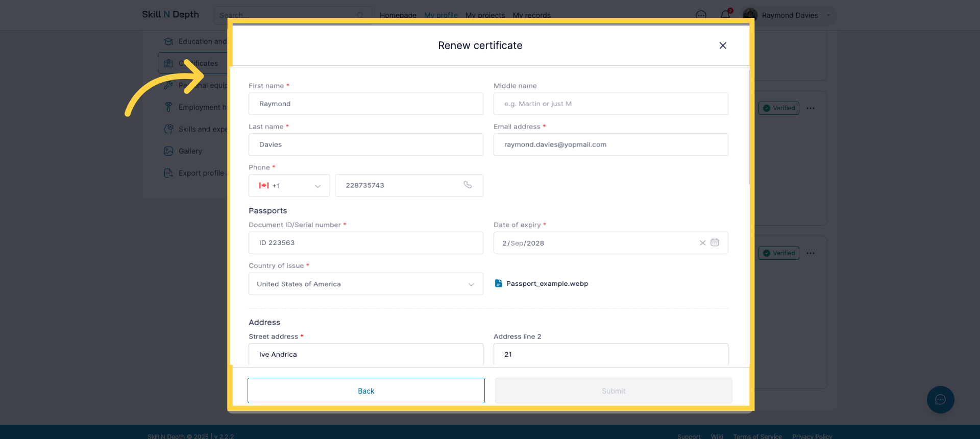Image resolution: width=980 pixels, height=439 pixels.
Task: Click the Raymond Davies avatar
Action: tap(750, 15)
